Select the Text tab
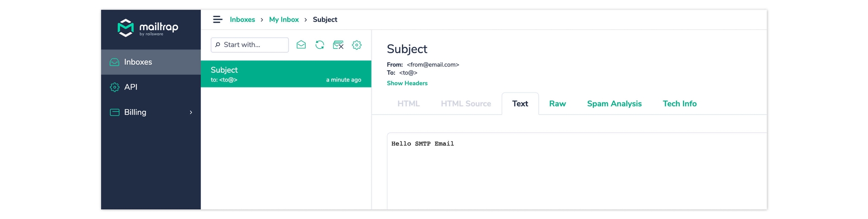The width and height of the screenshot is (868, 219). pos(520,104)
